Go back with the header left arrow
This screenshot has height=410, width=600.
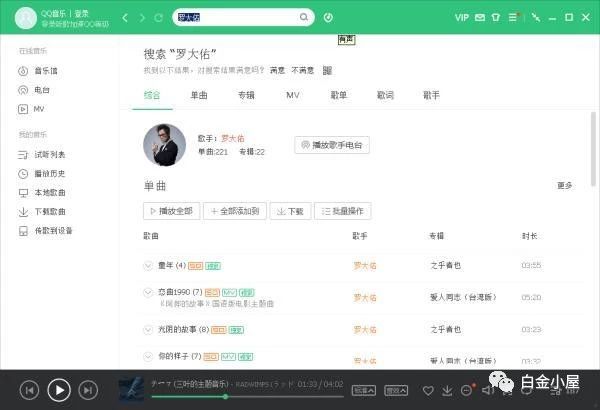125,18
